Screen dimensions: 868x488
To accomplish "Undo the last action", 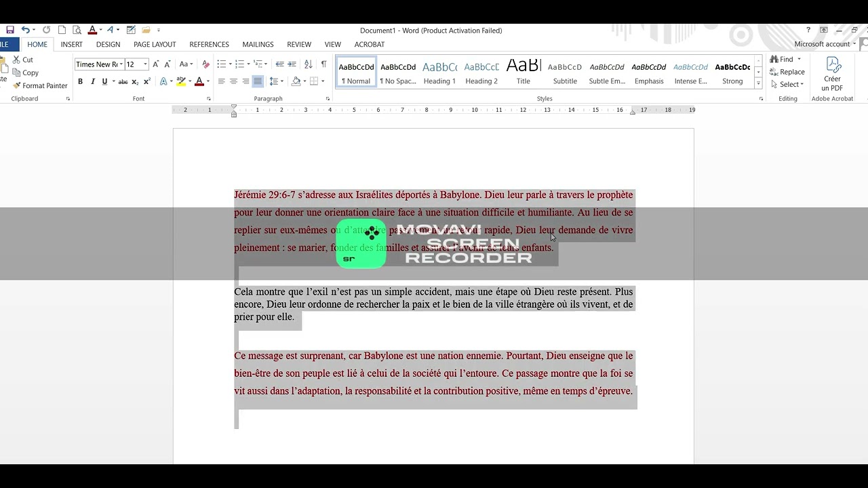I will click(x=25, y=30).
